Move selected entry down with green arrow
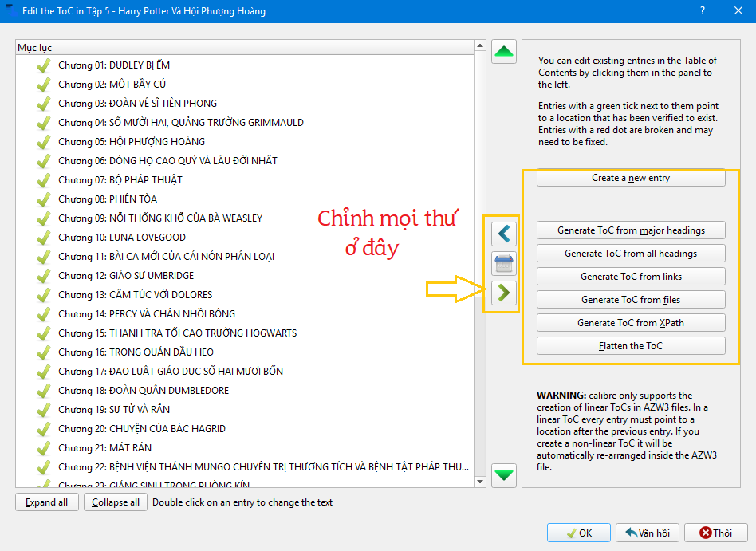The image size is (756, 551). 504,475
